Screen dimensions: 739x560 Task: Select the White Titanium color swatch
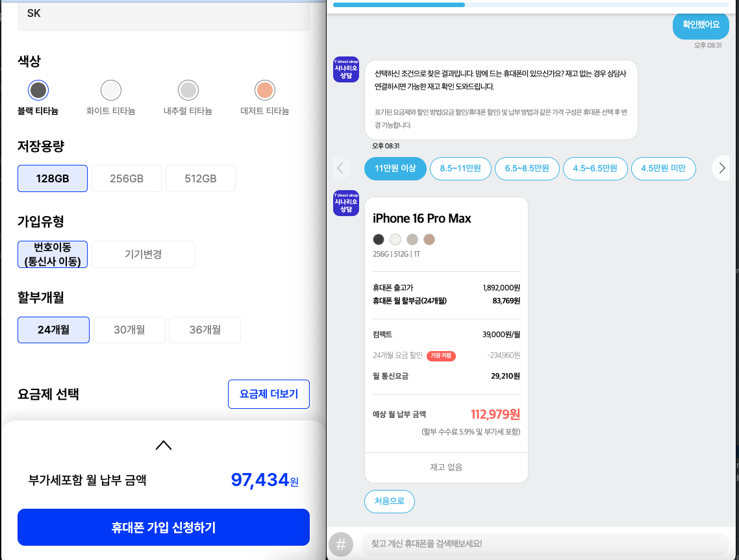(x=111, y=90)
